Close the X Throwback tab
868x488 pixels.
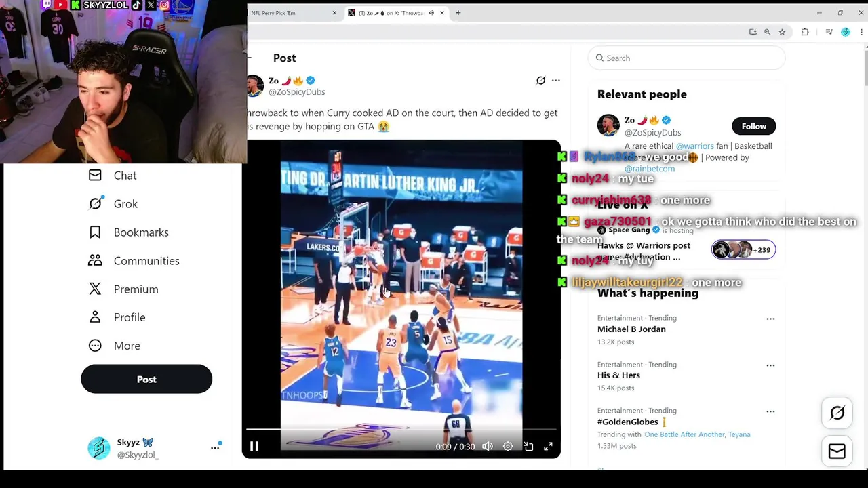[442, 13]
